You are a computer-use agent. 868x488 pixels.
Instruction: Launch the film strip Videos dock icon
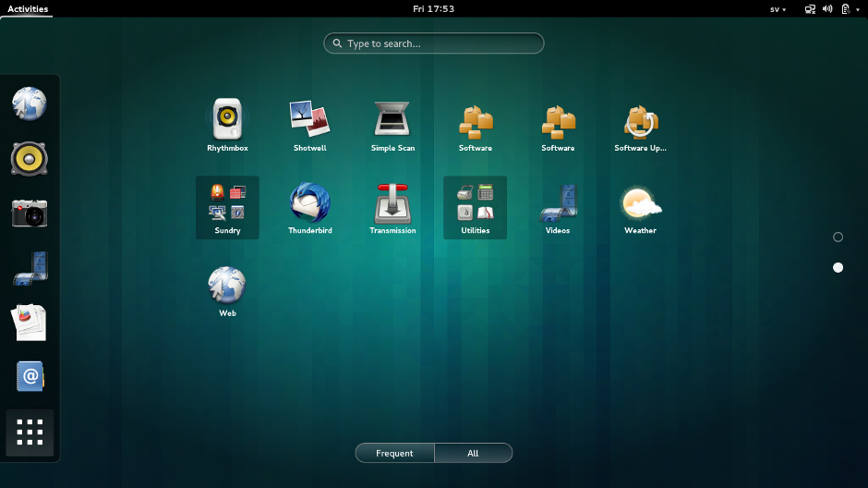pyautogui.click(x=30, y=268)
